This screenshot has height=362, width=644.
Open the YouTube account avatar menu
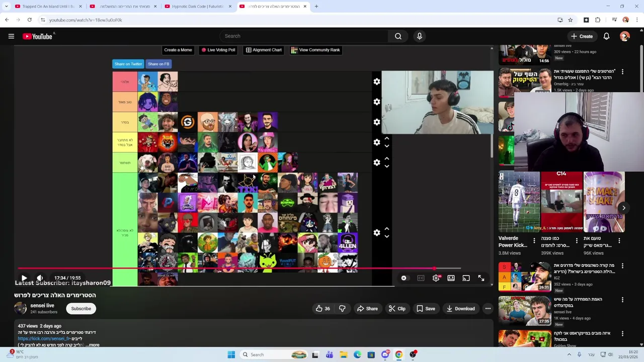(x=625, y=36)
